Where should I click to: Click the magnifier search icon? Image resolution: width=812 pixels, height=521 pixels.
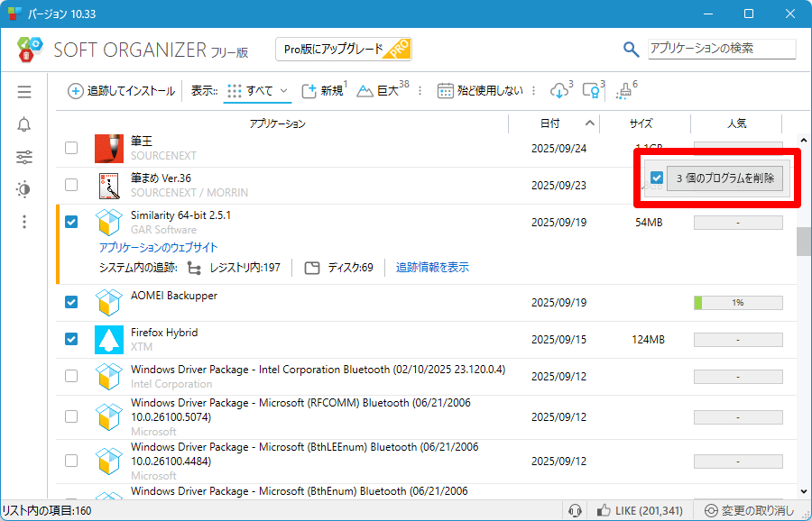632,50
